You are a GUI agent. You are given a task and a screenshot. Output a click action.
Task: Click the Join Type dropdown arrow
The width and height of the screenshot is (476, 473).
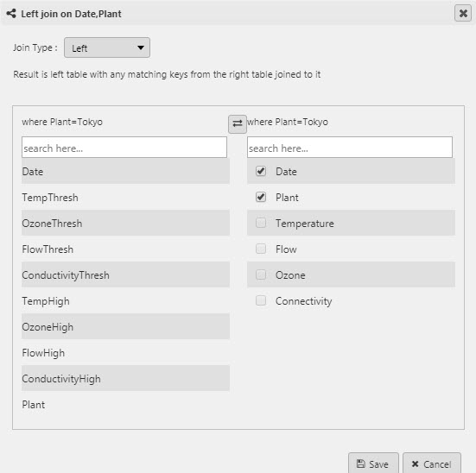click(141, 47)
